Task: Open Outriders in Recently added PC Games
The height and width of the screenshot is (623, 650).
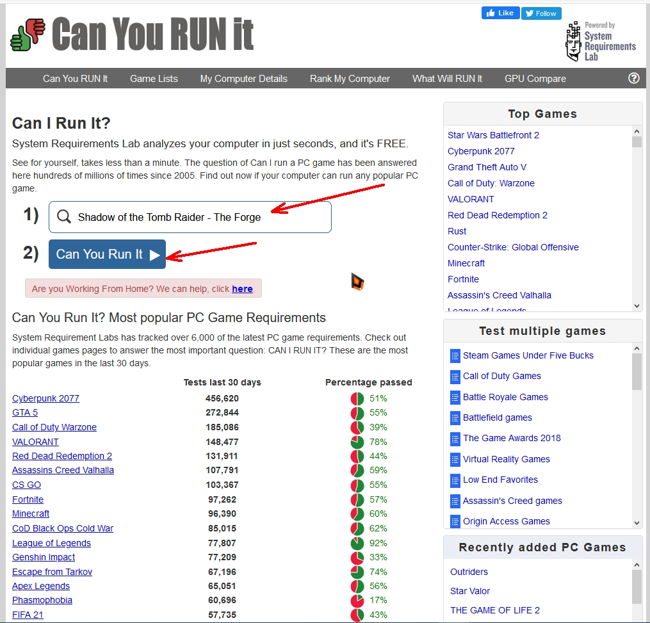Action: click(469, 572)
